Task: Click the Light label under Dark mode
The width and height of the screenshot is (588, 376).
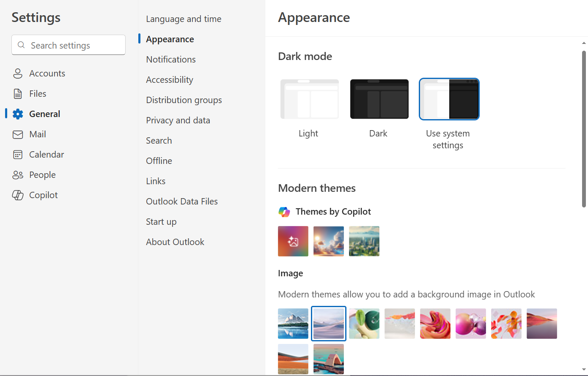Action: [308, 134]
